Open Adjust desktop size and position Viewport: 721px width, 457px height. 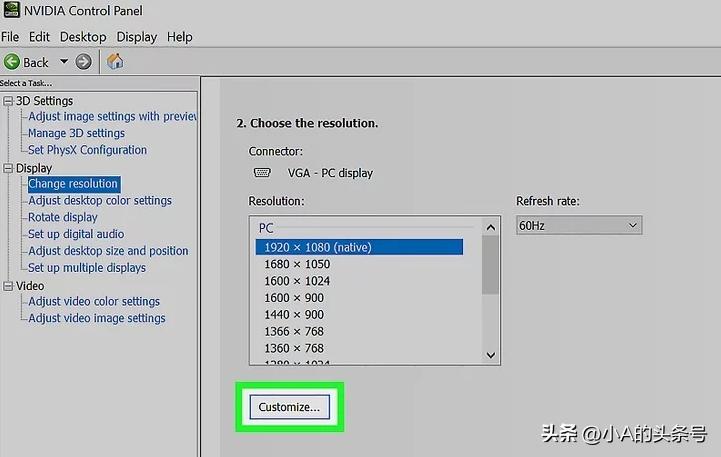point(109,251)
